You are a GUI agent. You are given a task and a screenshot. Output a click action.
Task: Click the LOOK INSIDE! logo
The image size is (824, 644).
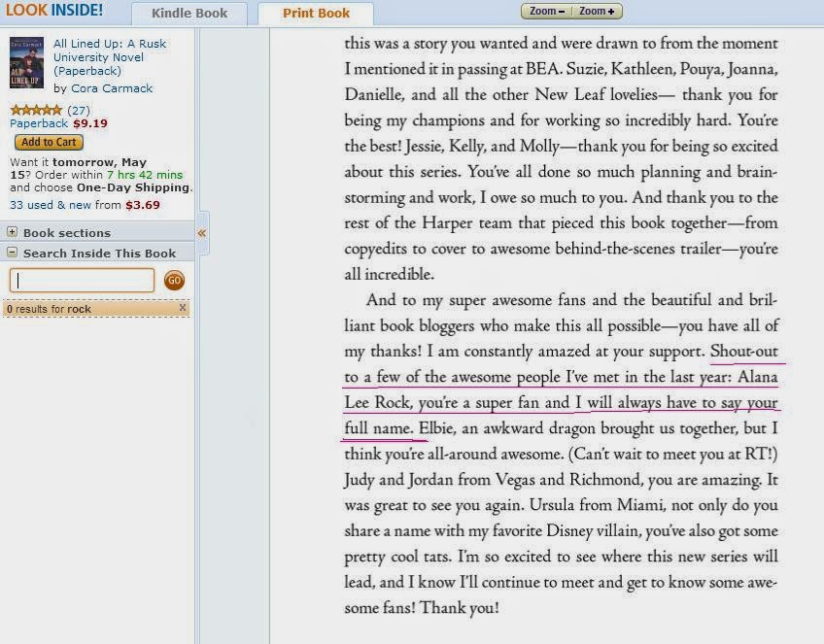(x=53, y=11)
